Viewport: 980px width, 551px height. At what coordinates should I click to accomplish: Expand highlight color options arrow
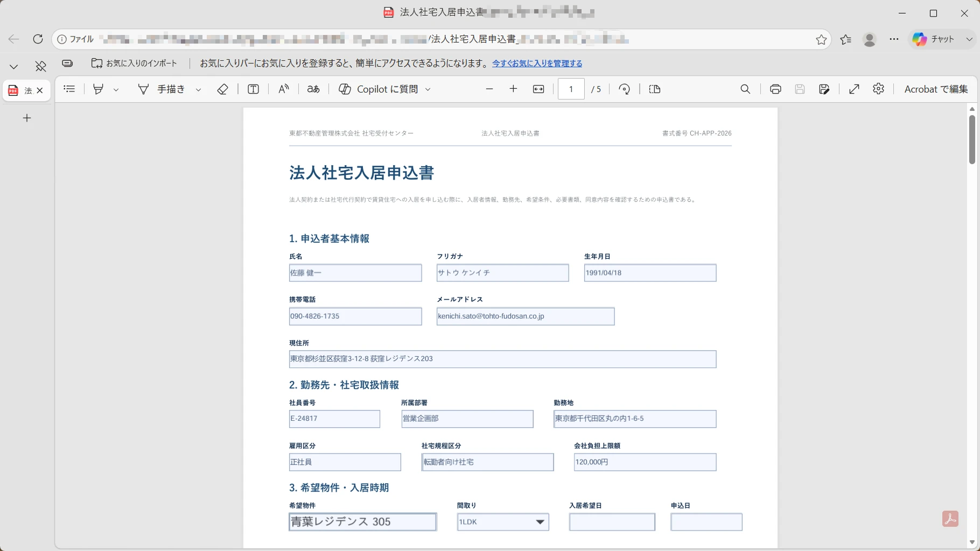(116, 89)
